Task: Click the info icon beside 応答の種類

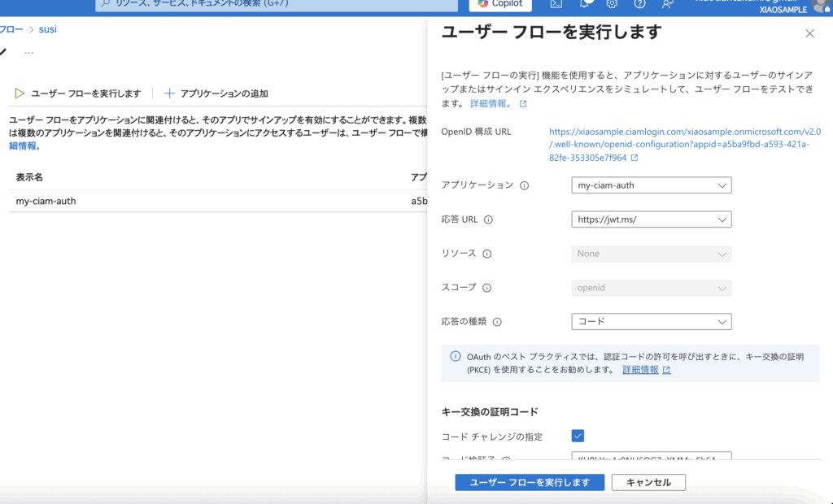Action: click(497, 322)
